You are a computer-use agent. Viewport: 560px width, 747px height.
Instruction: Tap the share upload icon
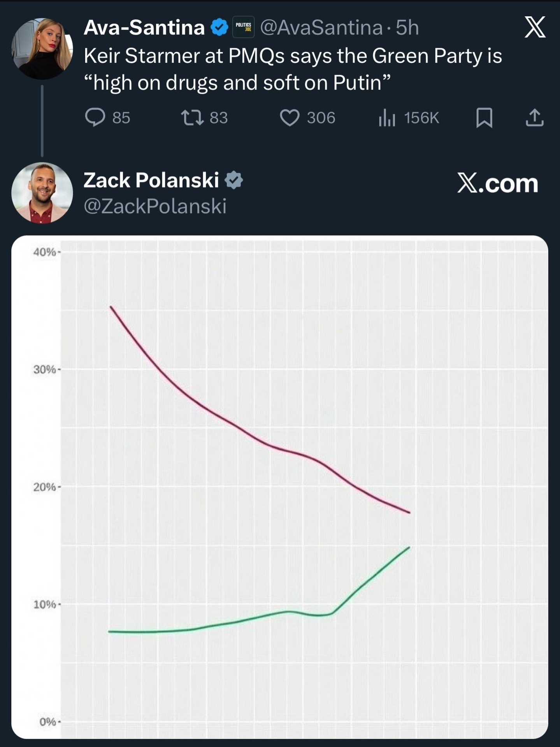click(x=534, y=118)
